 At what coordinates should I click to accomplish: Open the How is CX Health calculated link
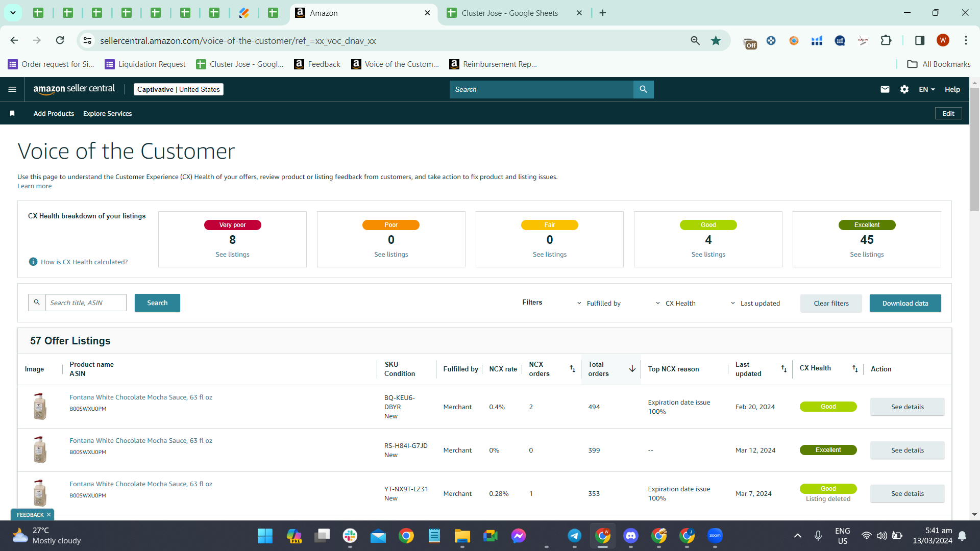[x=84, y=262]
